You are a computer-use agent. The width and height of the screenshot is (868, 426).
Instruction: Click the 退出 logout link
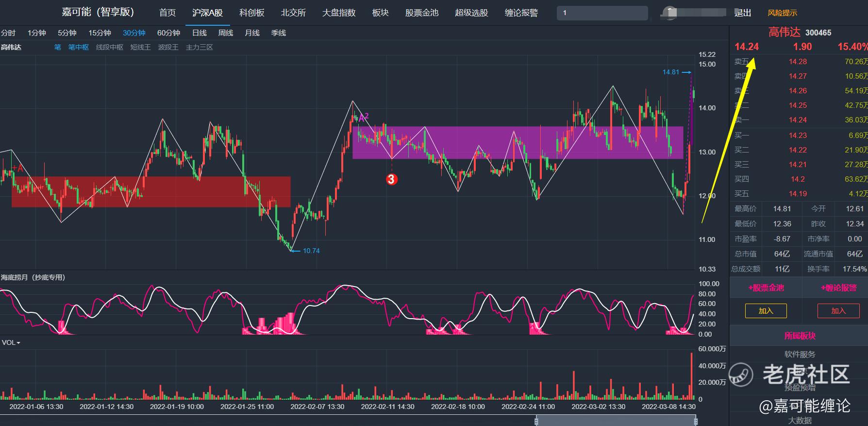743,13
